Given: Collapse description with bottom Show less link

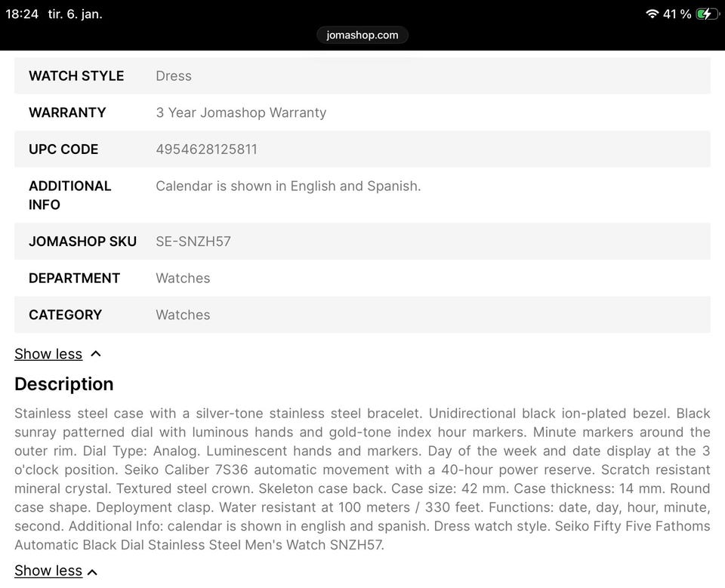Looking at the screenshot, I should click(x=48, y=571).
